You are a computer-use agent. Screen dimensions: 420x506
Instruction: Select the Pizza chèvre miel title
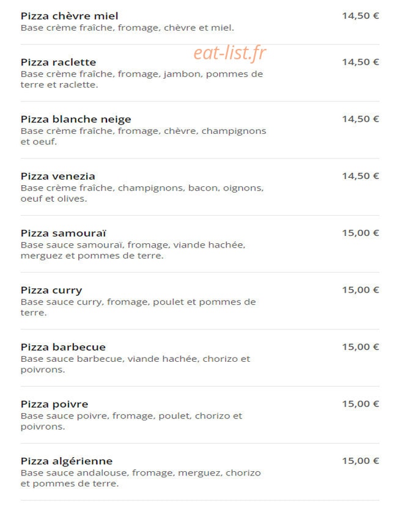(x=70, y=16)
